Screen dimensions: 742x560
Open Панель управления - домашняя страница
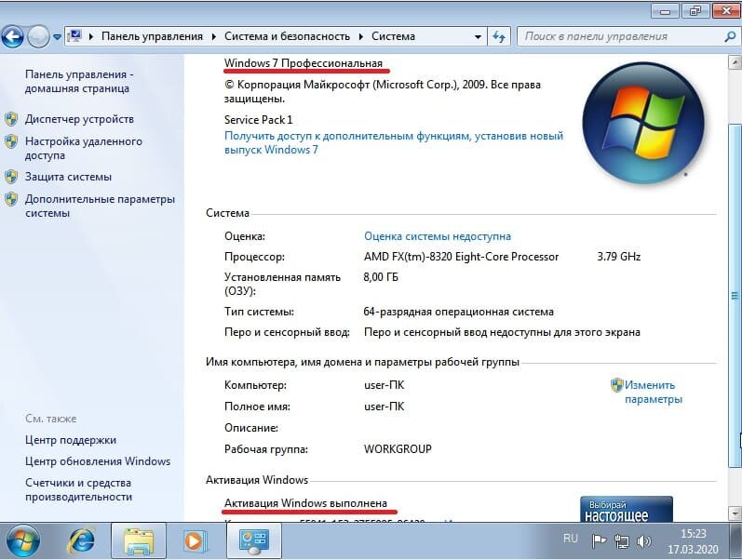click(79, 81)
